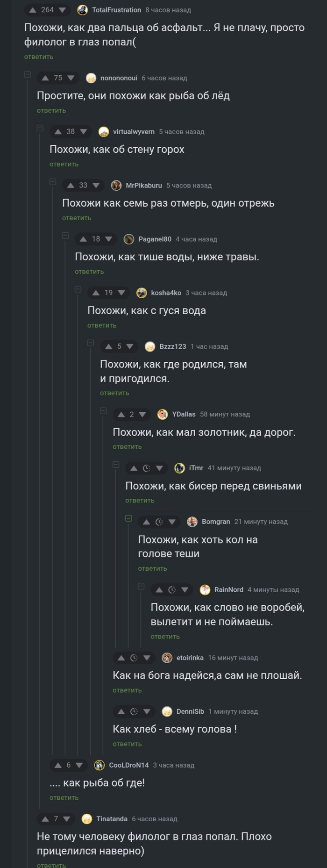Reply to the comment by iTmr
The image size is (327, 868).
coord(140,501)
